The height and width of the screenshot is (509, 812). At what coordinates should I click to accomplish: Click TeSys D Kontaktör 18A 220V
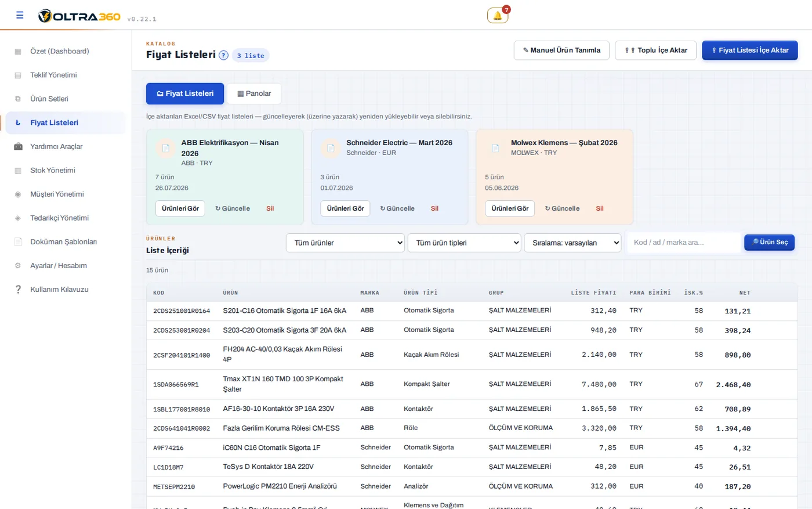coord(269,467)
